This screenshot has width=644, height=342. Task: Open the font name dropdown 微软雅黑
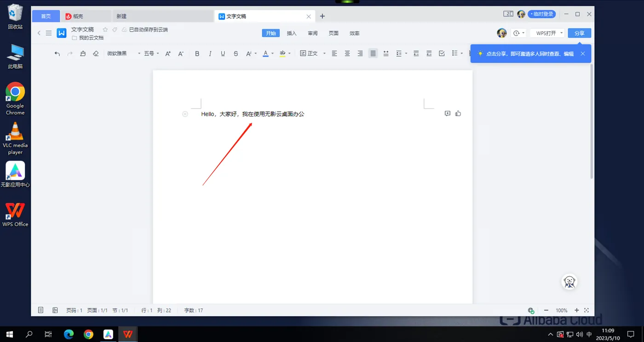(124, 53)
